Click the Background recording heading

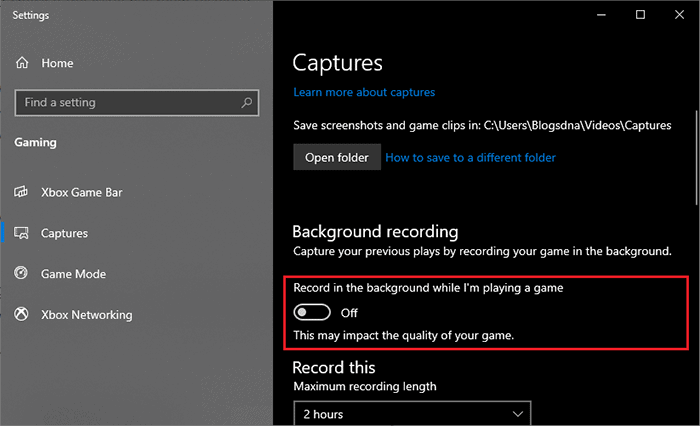click(x=375, y=232)
